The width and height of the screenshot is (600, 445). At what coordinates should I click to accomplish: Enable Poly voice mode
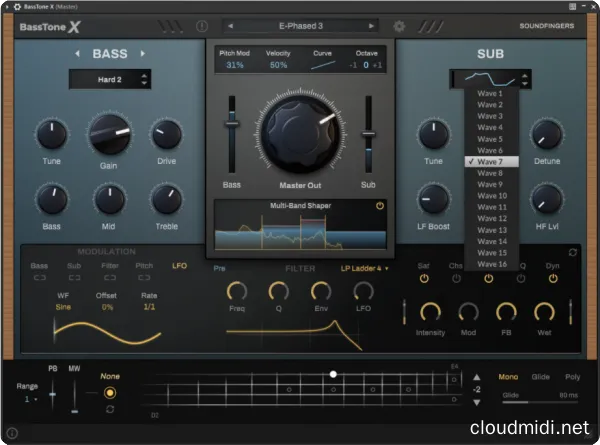pyautogui.click(x=572, y=377)
